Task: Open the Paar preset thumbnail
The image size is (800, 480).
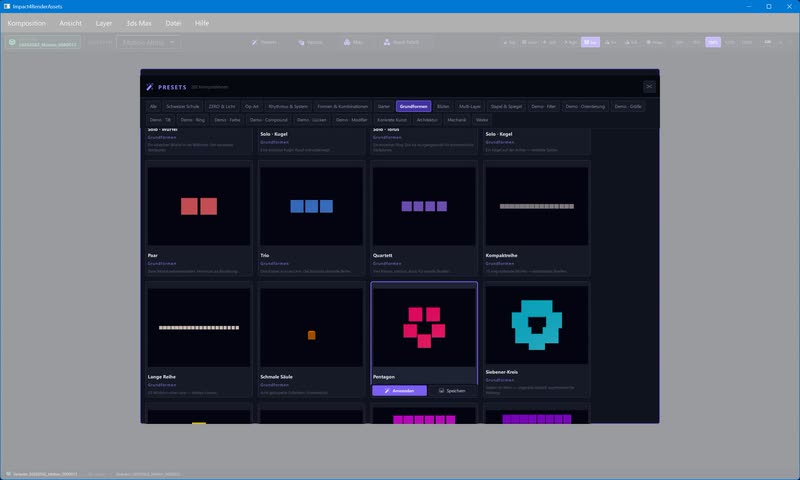Action: click(x=199, y=206)
